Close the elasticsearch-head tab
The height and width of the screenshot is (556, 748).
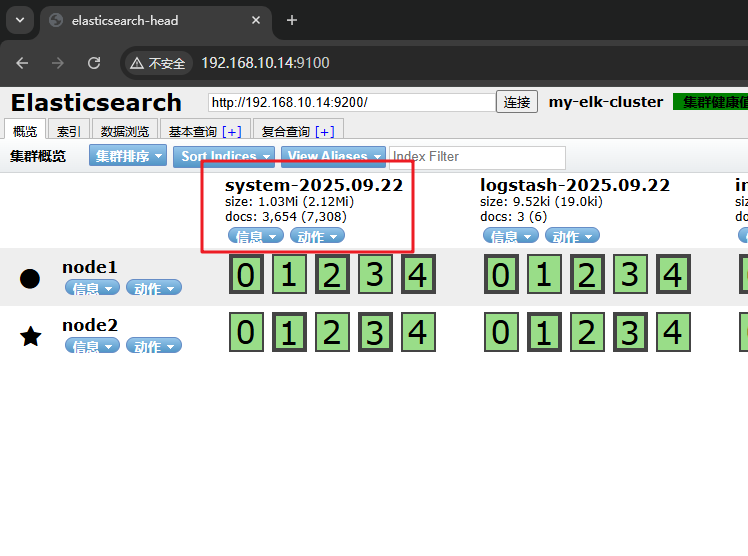256,21
